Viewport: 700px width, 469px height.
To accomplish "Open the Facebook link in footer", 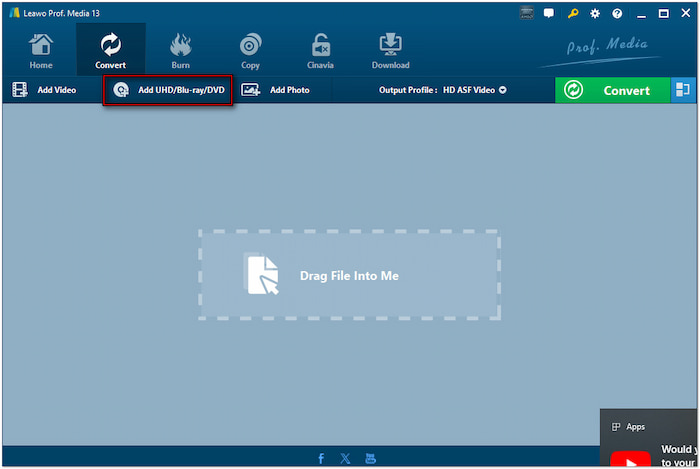I will point(321,458).
